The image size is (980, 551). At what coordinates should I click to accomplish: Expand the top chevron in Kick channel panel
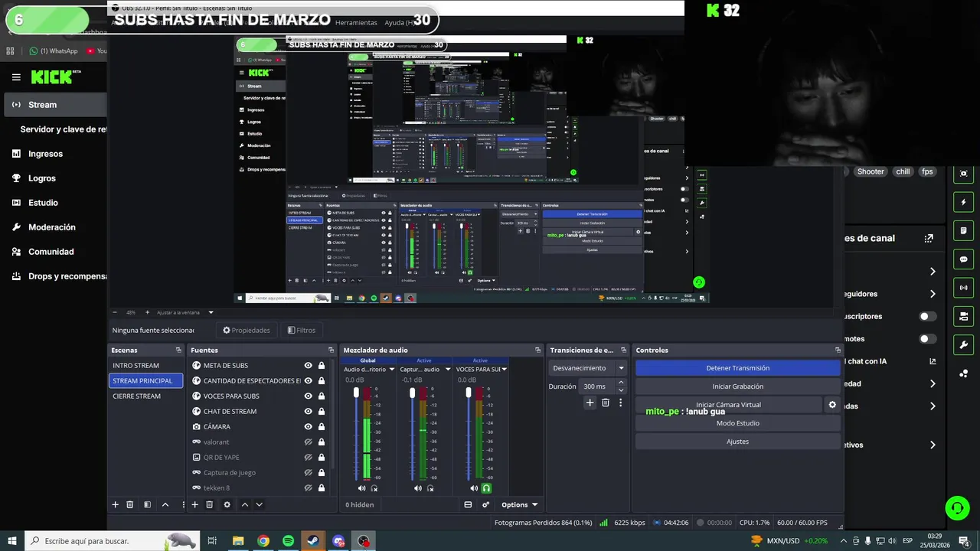(933, 271)
